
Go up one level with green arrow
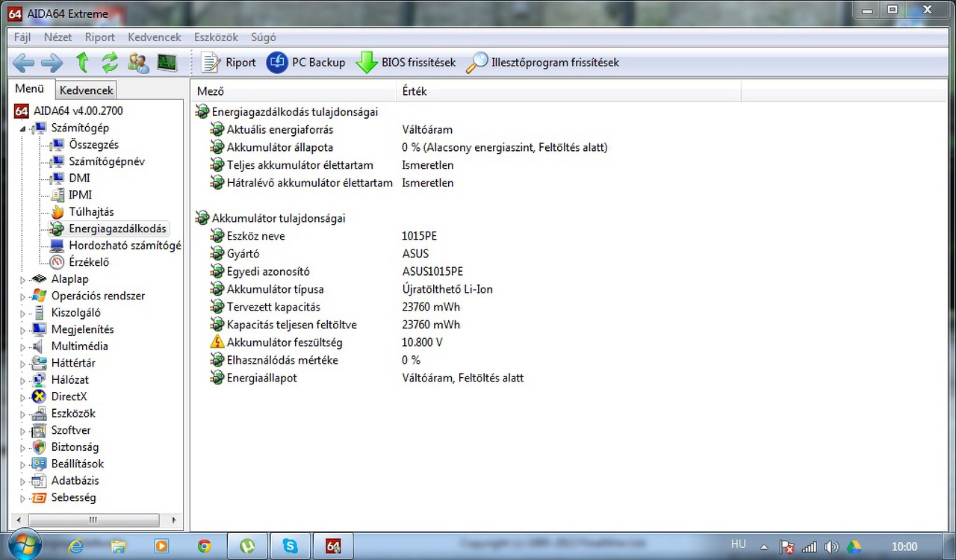[x=82, y=63]
